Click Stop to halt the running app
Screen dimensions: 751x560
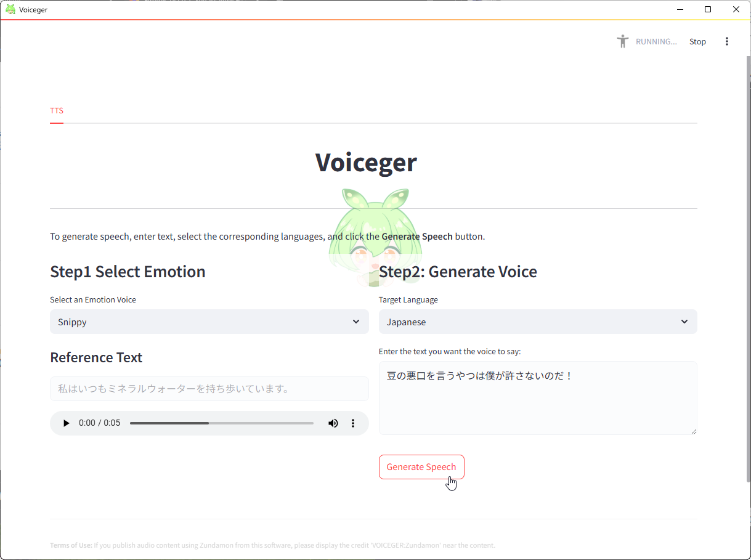click(x=697, y=41)
